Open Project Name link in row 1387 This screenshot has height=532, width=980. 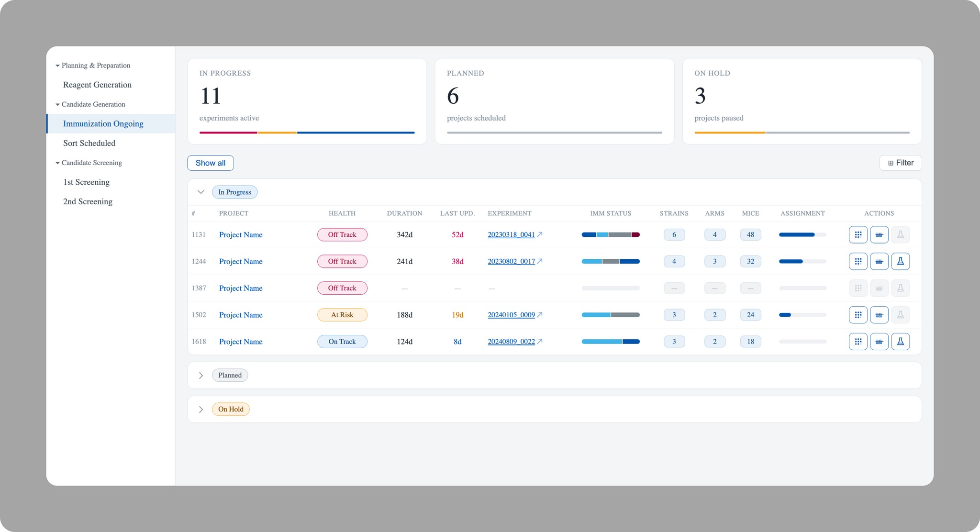coord(241,288)
